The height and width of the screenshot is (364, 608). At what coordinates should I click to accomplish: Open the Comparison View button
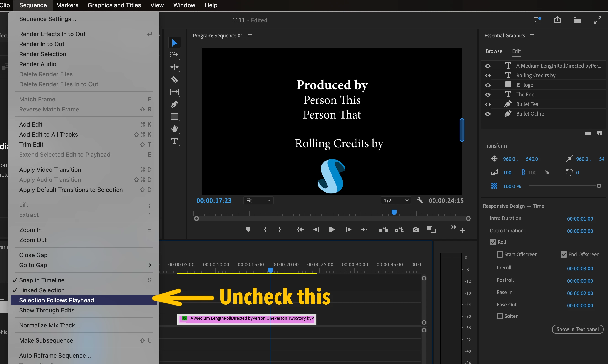(x=431, y=229)
